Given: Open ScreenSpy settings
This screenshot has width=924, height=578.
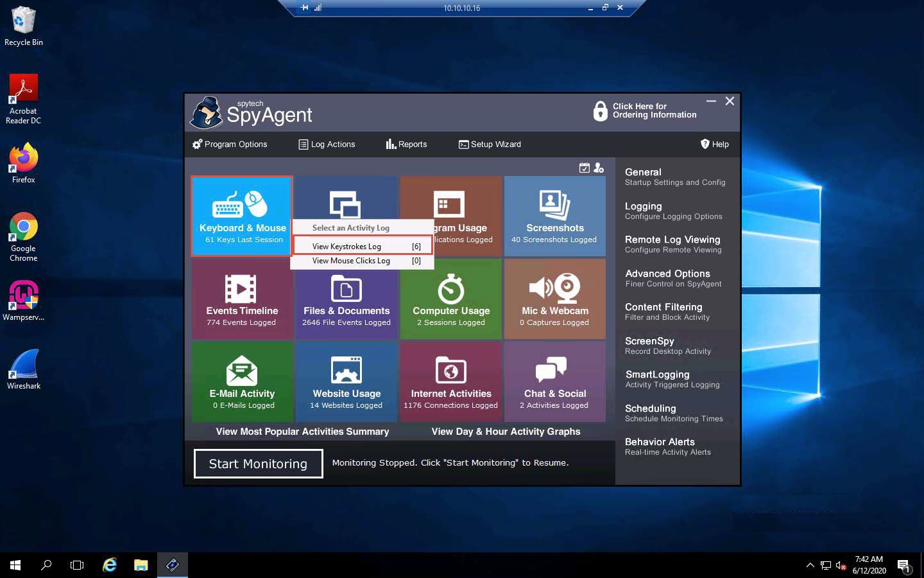Looking at the screenshot, I should [x=668, y=346].
